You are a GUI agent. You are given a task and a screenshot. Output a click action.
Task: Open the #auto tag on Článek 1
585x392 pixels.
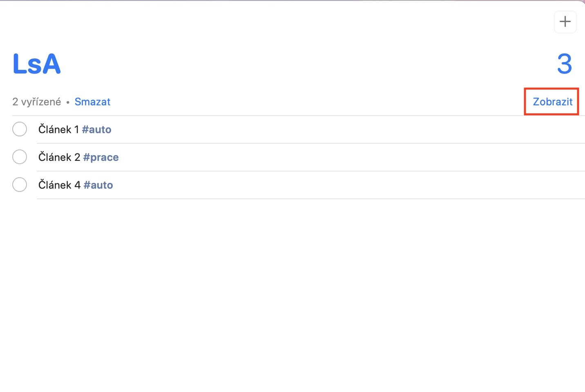click(97, 129)
